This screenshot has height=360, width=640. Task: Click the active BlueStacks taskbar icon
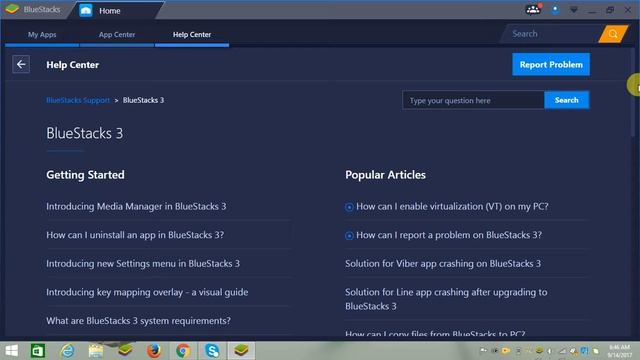point(241,351)
